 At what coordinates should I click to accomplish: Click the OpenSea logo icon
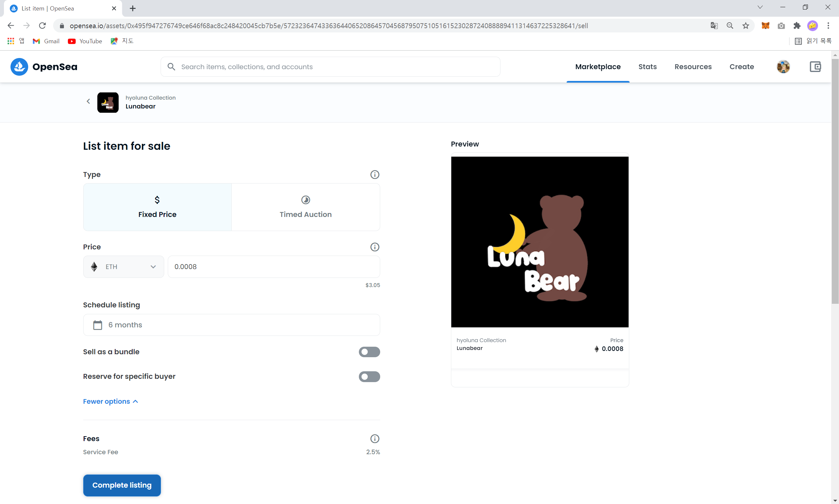coord(19,67)
